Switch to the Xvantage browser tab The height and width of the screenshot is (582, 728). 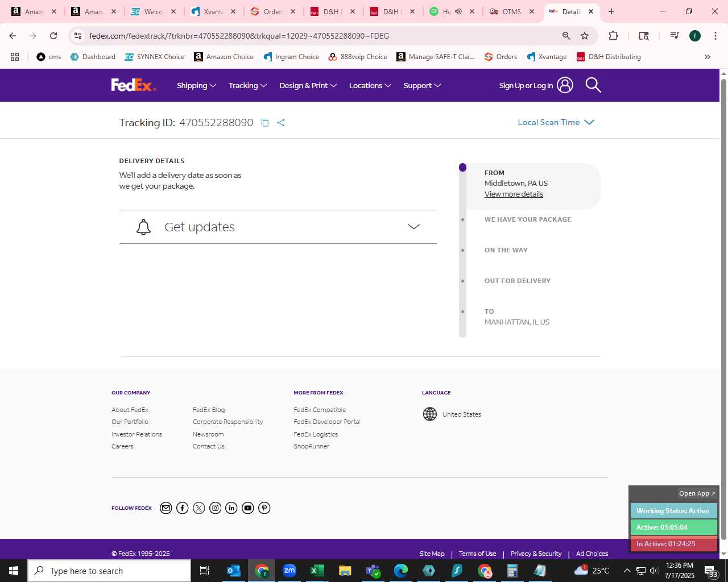coord(214,11)
